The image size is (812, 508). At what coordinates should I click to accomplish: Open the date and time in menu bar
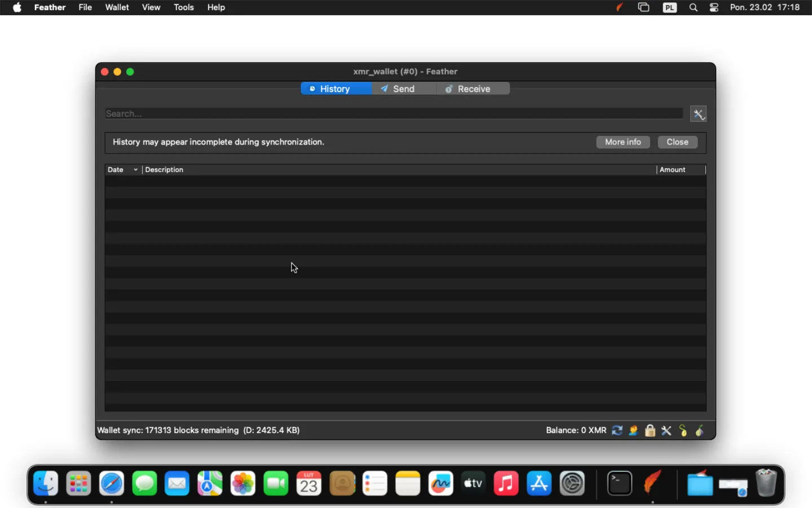[x=765, y=7]
